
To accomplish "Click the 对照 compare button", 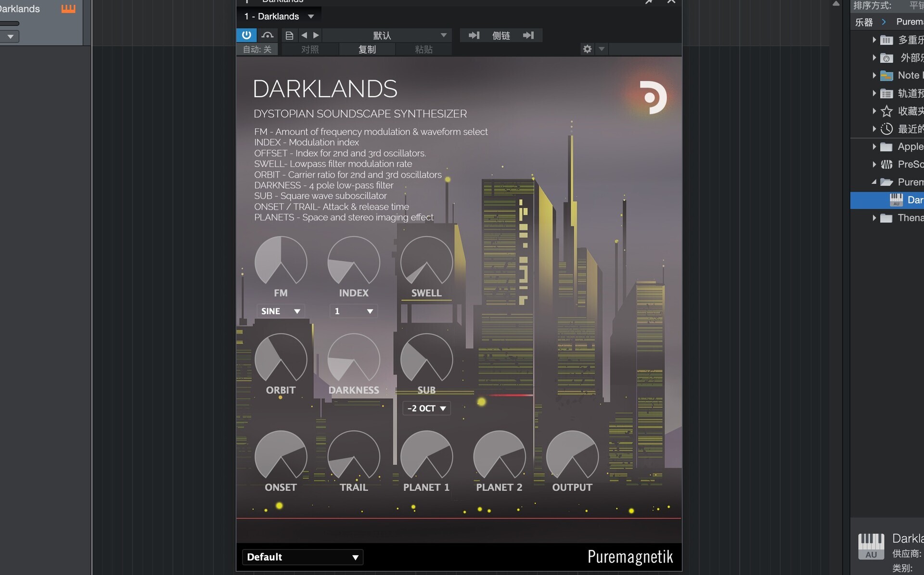I will point(310,50).
